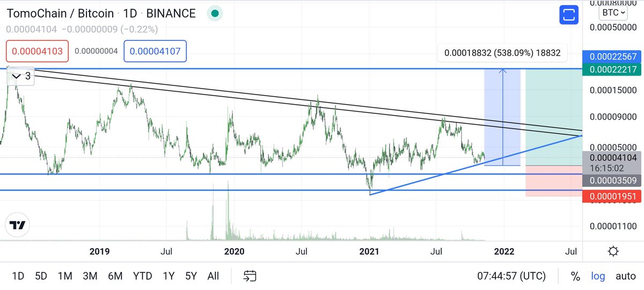Toggle auto scale mode
The width and height of the screenshot is (644, 290).
coord(625,276)
